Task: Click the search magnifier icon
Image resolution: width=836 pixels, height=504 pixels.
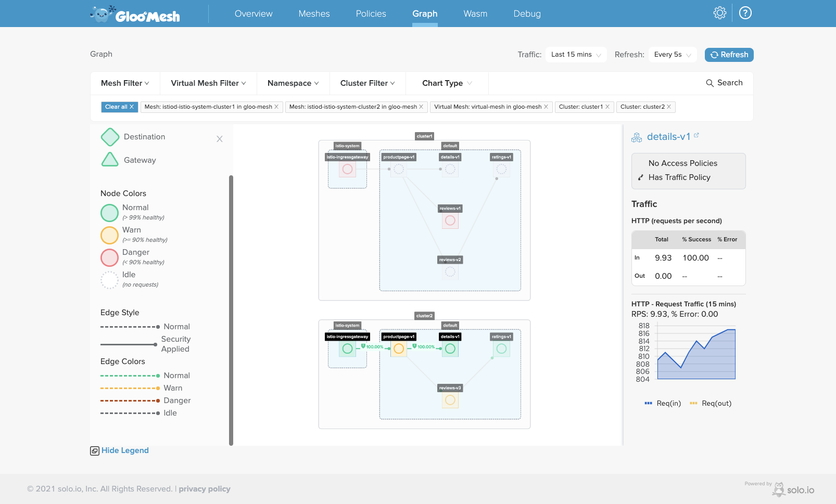Action: [x=710, y=83]
